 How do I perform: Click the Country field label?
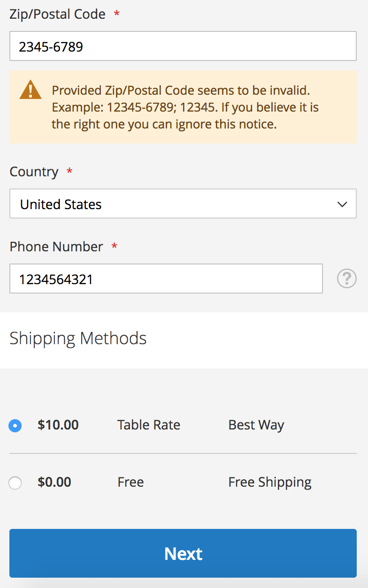tap(34, 172)
